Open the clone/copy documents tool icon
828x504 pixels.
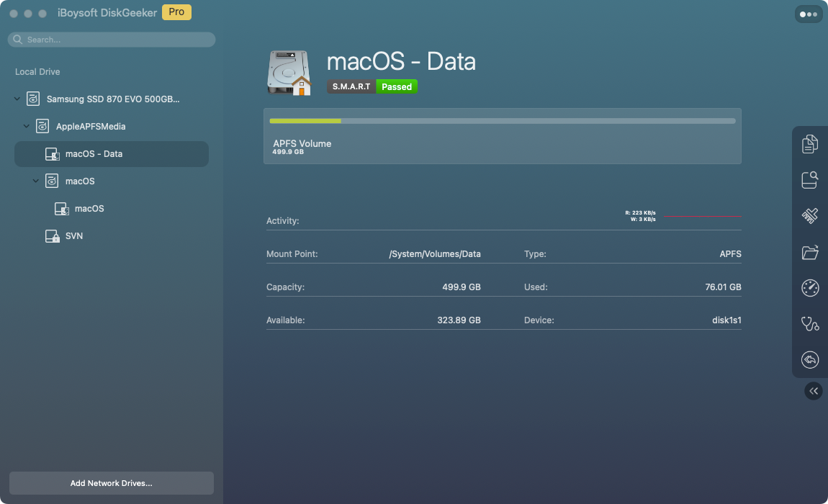[809, 144]
